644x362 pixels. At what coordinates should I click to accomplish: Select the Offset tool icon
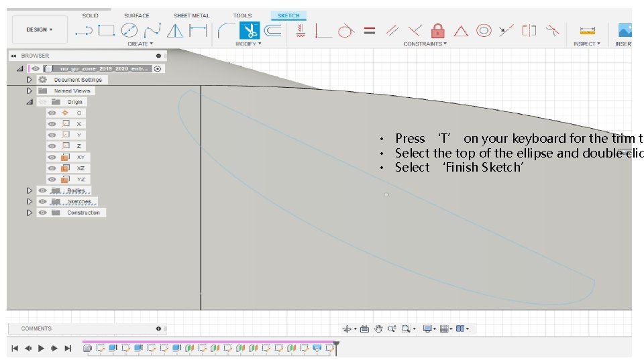273,31
